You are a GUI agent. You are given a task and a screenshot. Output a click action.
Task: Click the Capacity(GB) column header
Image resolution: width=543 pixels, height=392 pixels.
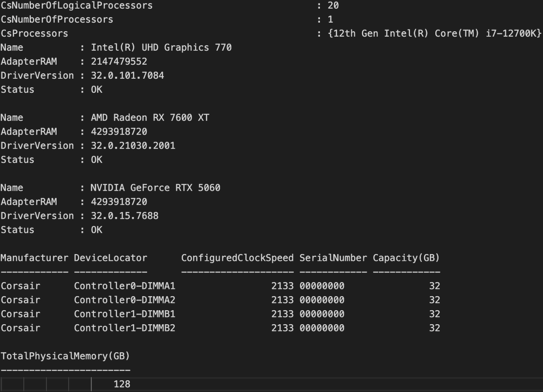(x=406, y=258)
